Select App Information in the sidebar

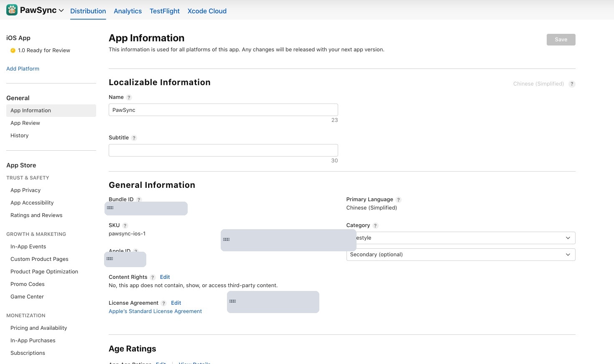(x=51, y=111)
